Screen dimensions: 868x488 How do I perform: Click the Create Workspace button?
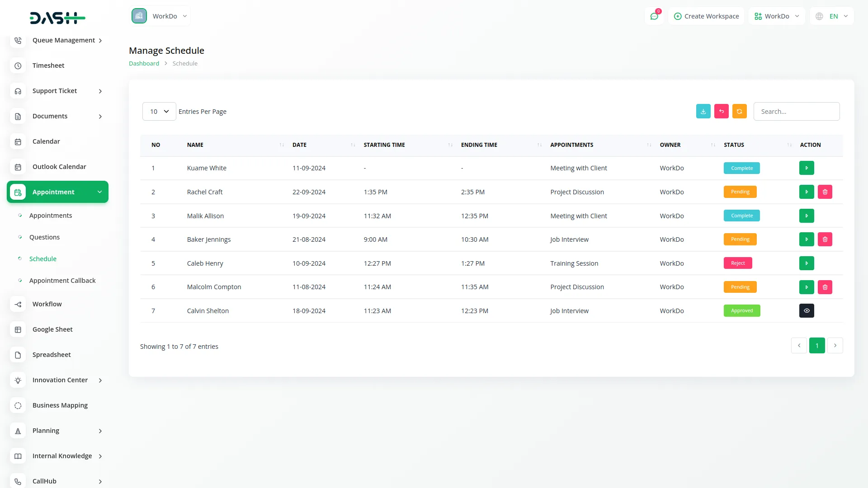pyautogui.click(x=706, y=16)
